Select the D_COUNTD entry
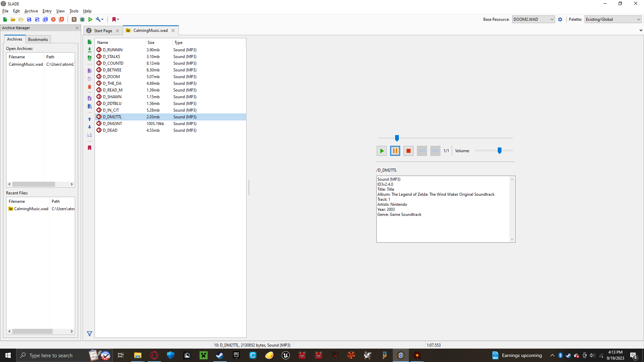This screenshot has height=362, width=644. pyautogui.click(x=171, y=63)
